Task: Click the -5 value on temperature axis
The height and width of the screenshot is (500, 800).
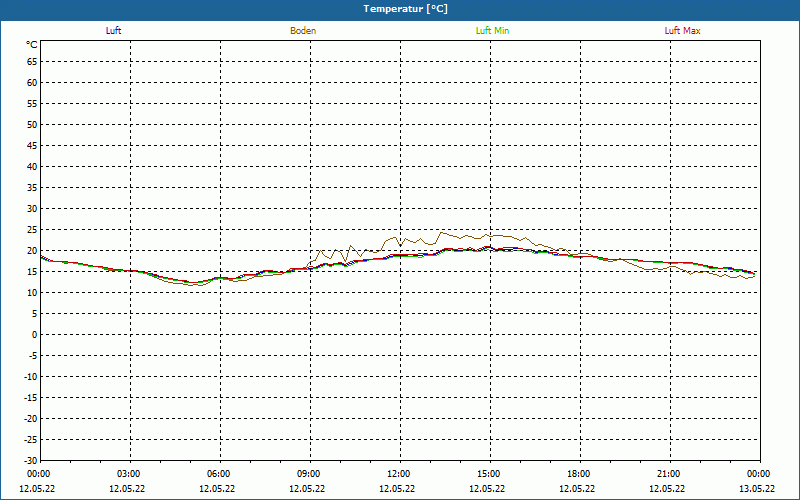Action: pyautogui.click(x=33, y=356)
